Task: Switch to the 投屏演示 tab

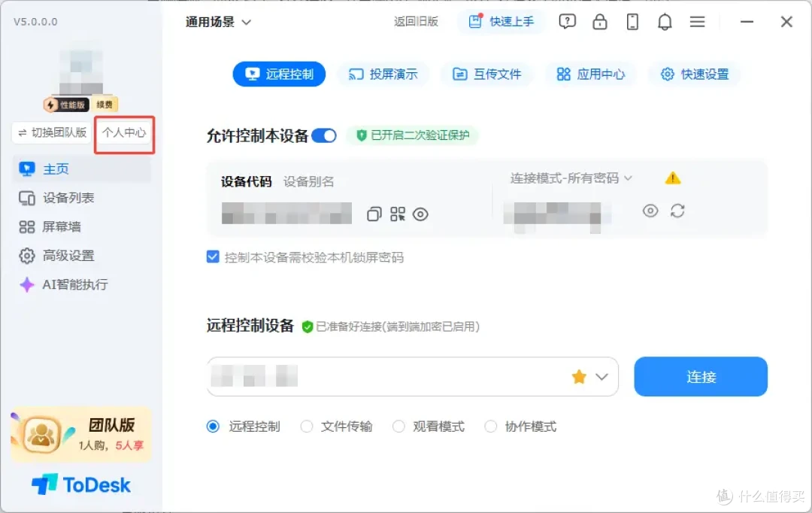Action: click(x=383, y=74)
